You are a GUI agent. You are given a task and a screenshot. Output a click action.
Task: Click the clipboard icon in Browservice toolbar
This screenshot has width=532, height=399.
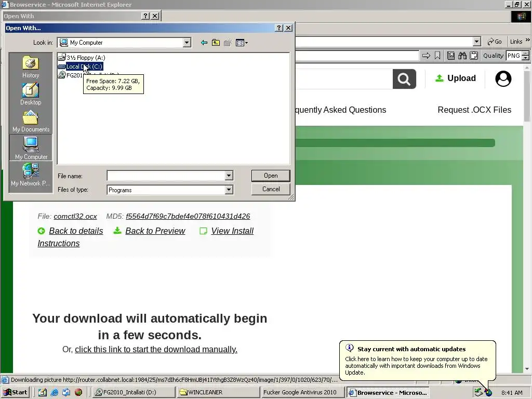click(x=474, y=56)
